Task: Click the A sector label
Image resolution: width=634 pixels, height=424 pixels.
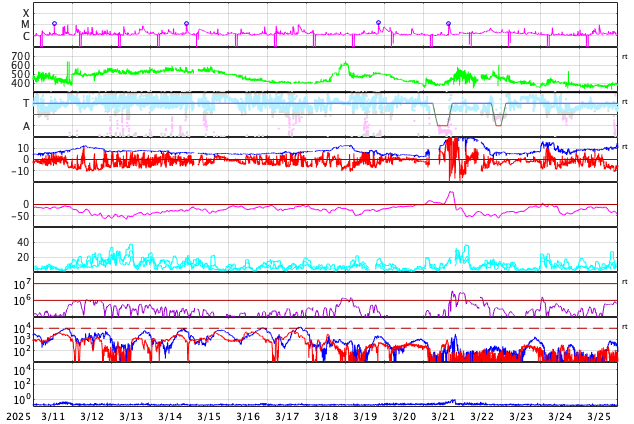Action: tap(26, 126)
